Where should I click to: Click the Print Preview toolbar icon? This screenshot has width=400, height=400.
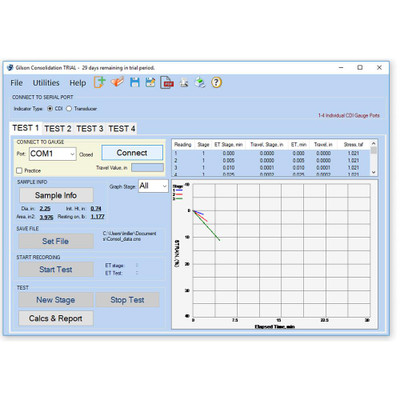tap(184, 83)
